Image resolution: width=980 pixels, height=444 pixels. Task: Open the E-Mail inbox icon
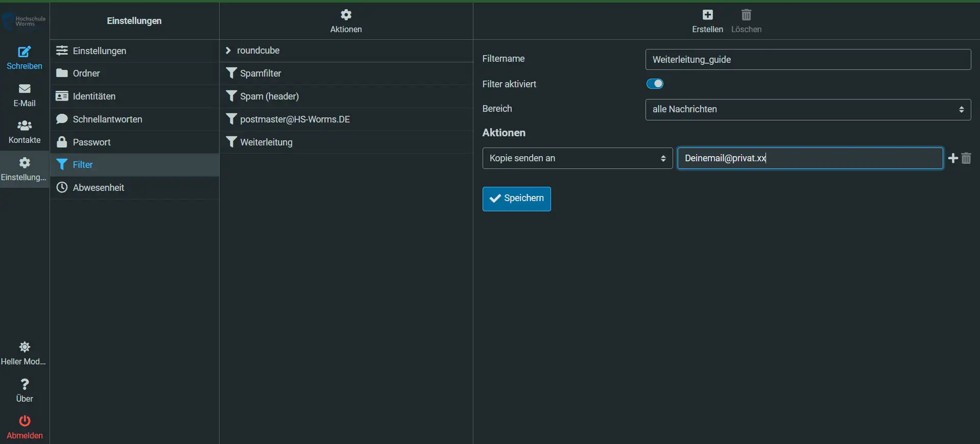click(25, 89)
